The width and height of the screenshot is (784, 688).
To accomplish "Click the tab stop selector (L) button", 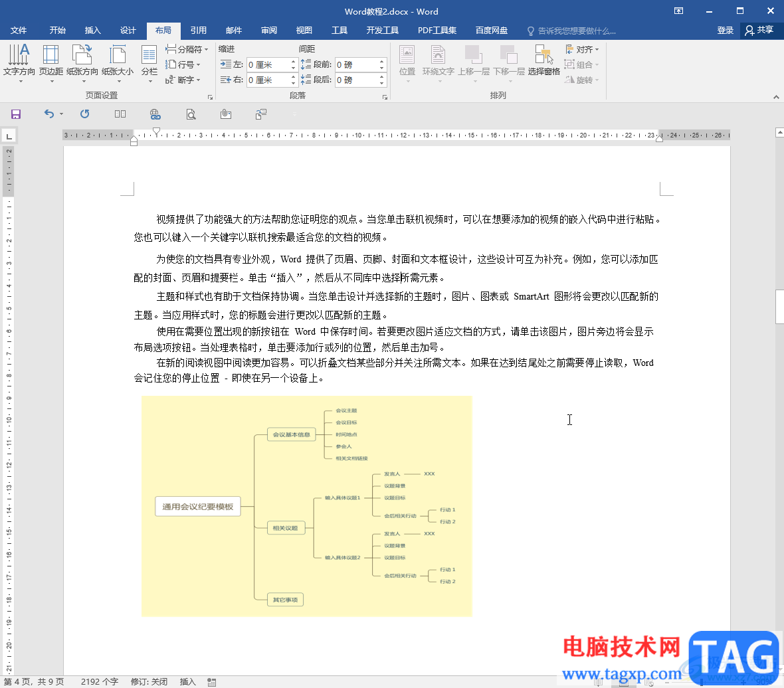I will click(x=9, y=135).
